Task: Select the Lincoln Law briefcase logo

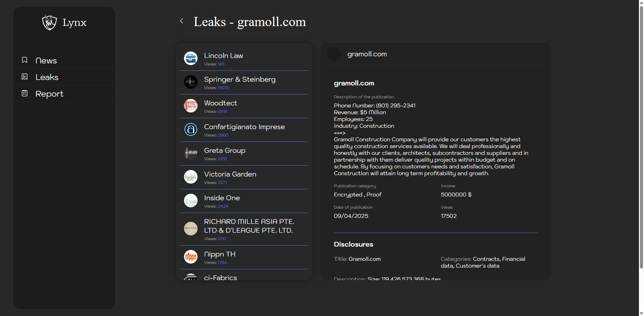Action: point(191,59)
